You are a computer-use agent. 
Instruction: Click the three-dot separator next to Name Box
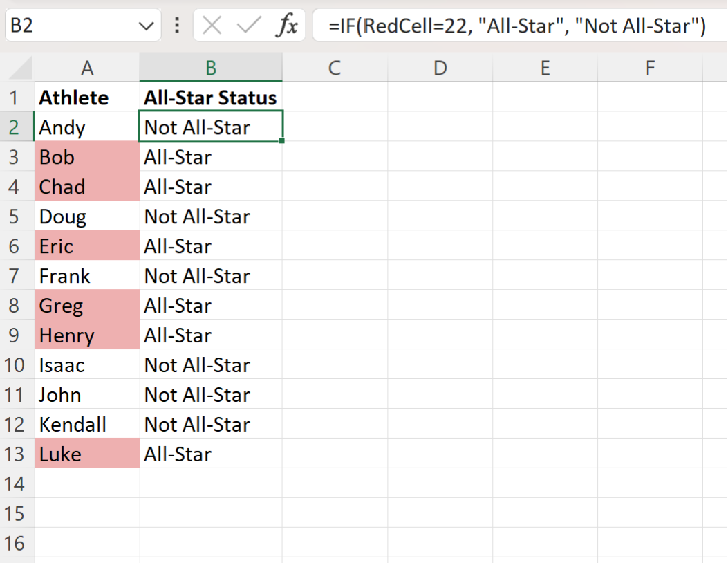coord(177,25)
